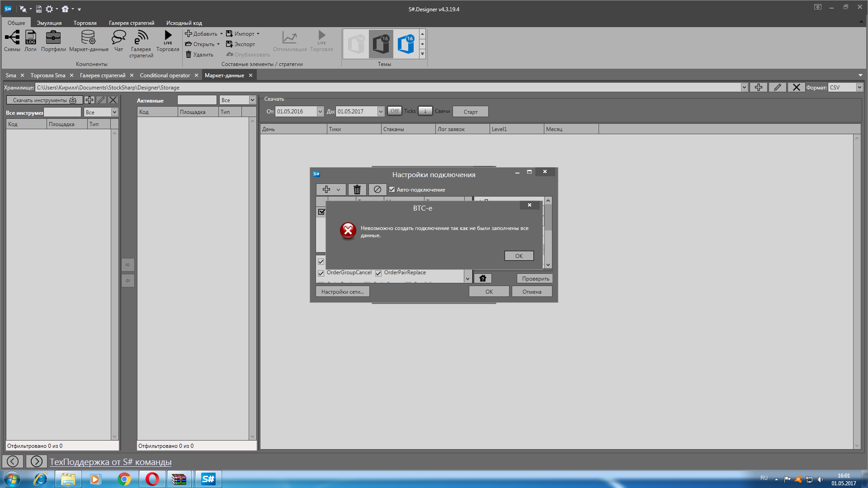Open the От date picker dropdown

320,112
